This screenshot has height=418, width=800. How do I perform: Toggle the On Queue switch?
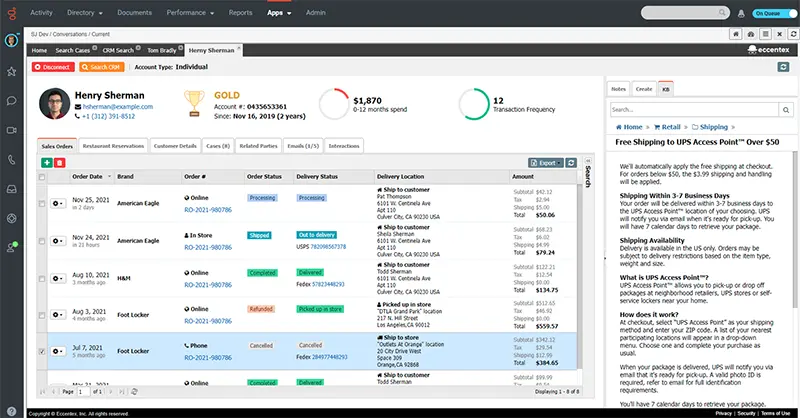click(775, 13)
